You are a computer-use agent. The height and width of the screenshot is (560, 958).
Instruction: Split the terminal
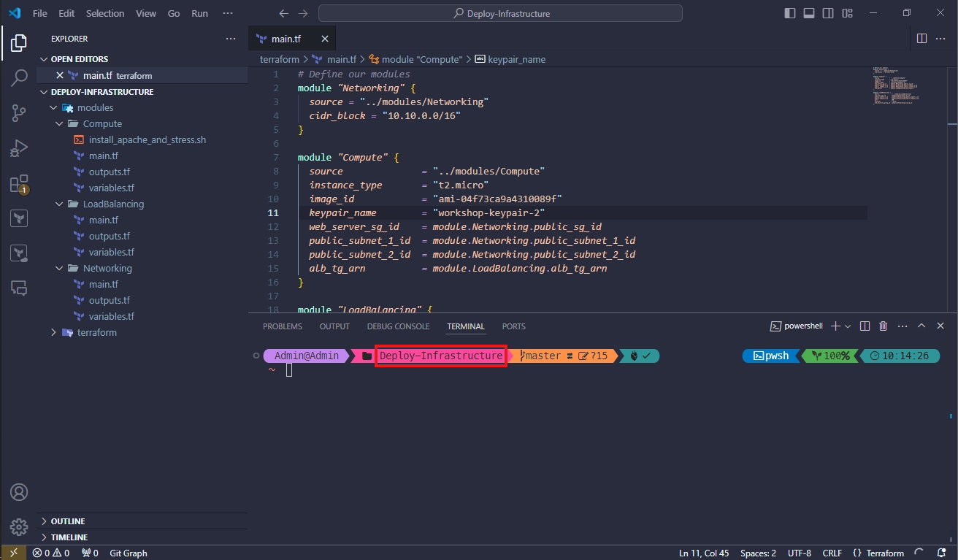tap(865, 326)
